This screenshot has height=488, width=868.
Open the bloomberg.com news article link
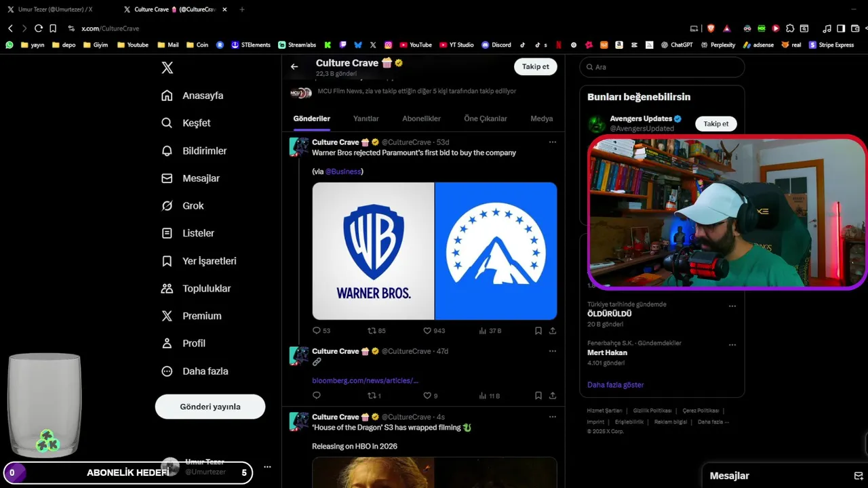366,381
